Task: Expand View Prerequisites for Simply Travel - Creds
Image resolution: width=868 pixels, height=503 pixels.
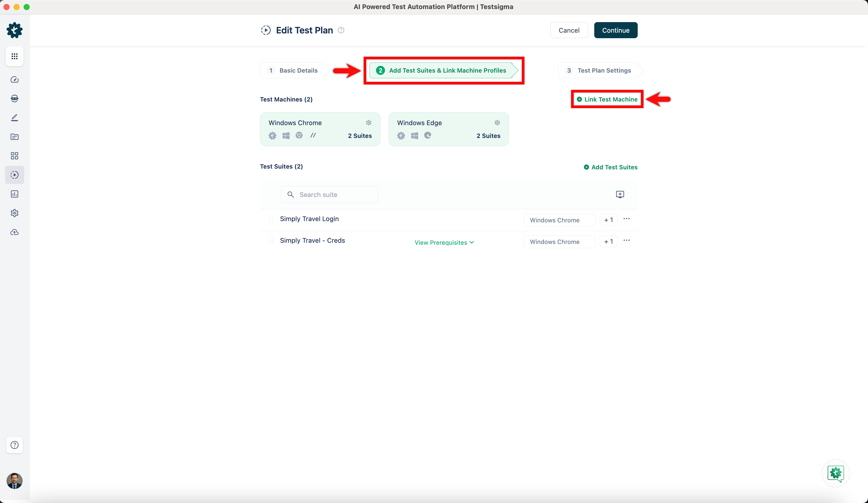Action: [444, 242]
